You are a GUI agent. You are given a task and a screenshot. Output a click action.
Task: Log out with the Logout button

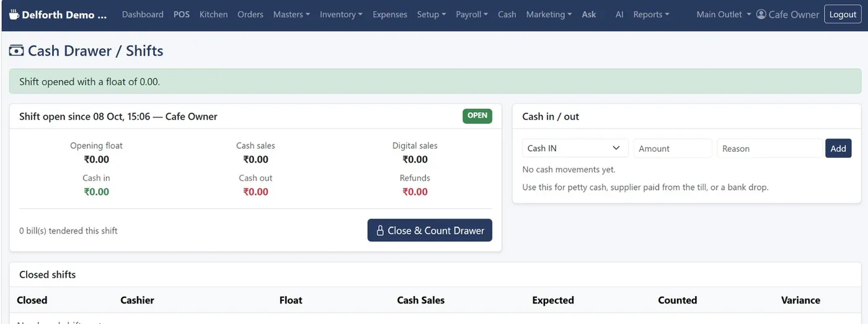(x=843, y=14)
